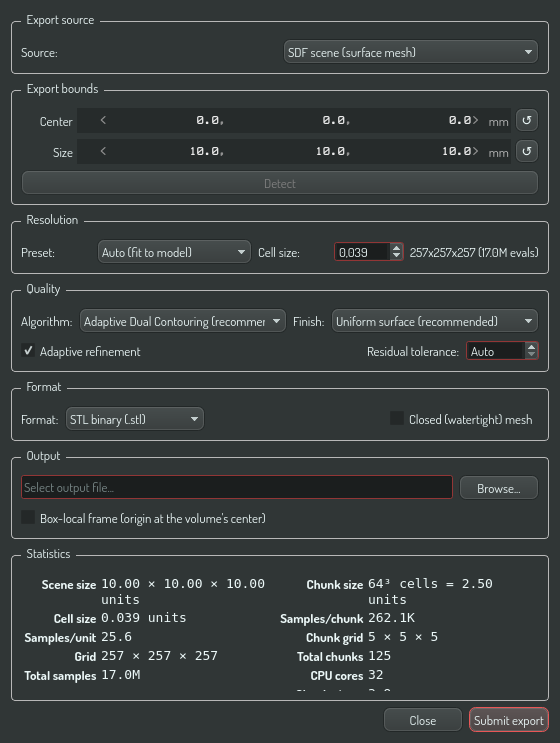Click the Samples/unit 25.6 value
The width and height of the screenshot is (560, 743).
[117, 637]
